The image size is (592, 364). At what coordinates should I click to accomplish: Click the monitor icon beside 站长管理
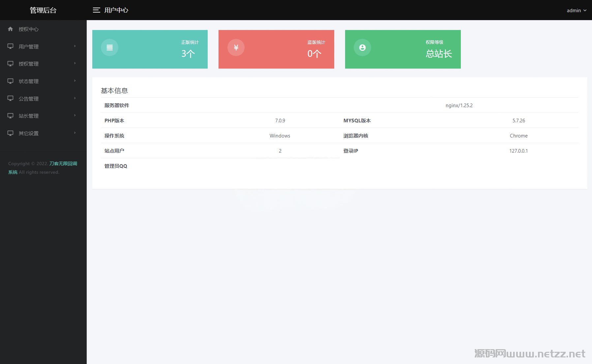(11, 116)
